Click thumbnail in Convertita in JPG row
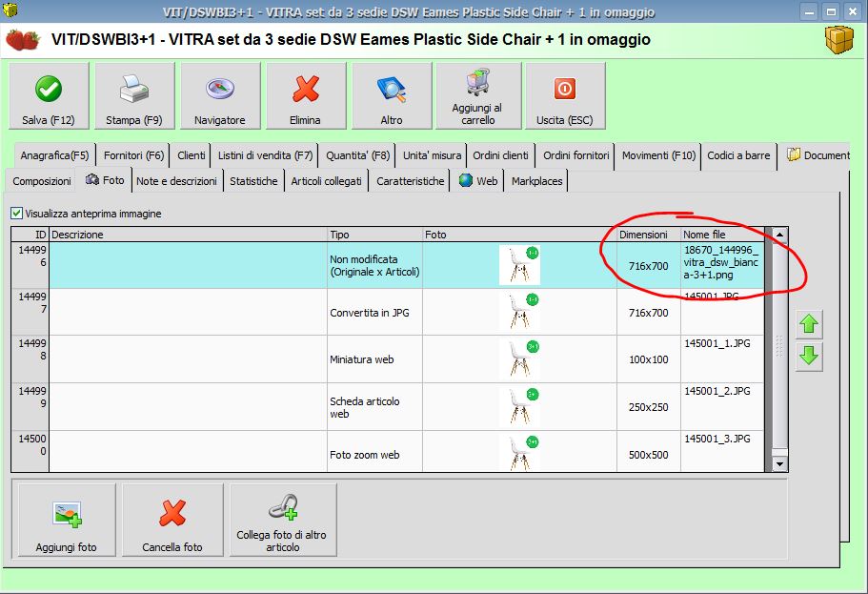The image size is (868, 594). tap(519, 312)
